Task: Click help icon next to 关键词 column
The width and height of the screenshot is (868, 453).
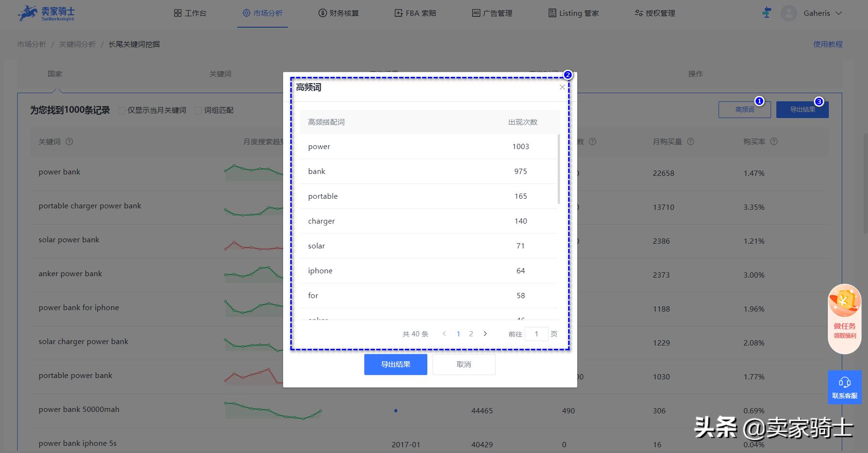Action: tap(69, 141)
